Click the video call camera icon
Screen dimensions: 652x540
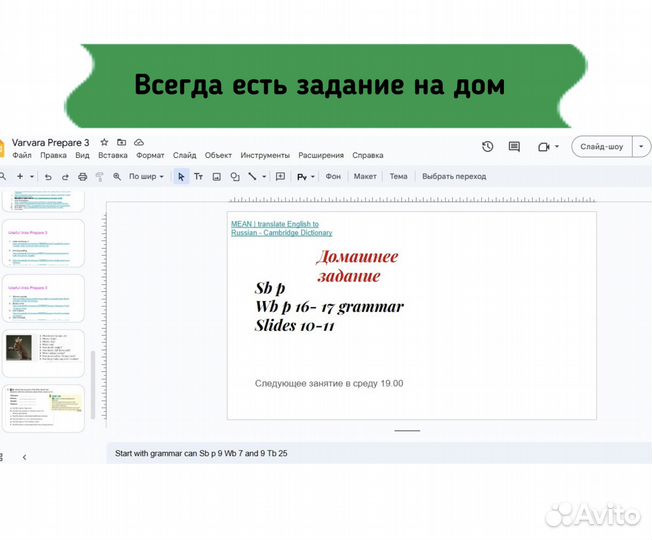pos(544,147)
